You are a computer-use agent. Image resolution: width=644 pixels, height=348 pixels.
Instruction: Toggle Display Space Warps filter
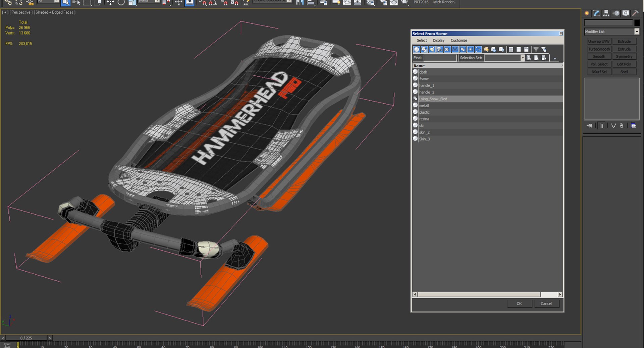(455, 49)
